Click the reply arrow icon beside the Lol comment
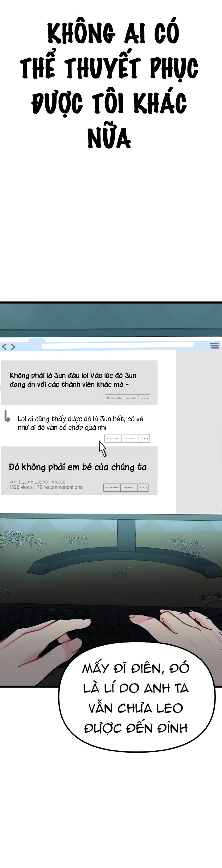Screen dimensions: 222x868 click(7, 416)
